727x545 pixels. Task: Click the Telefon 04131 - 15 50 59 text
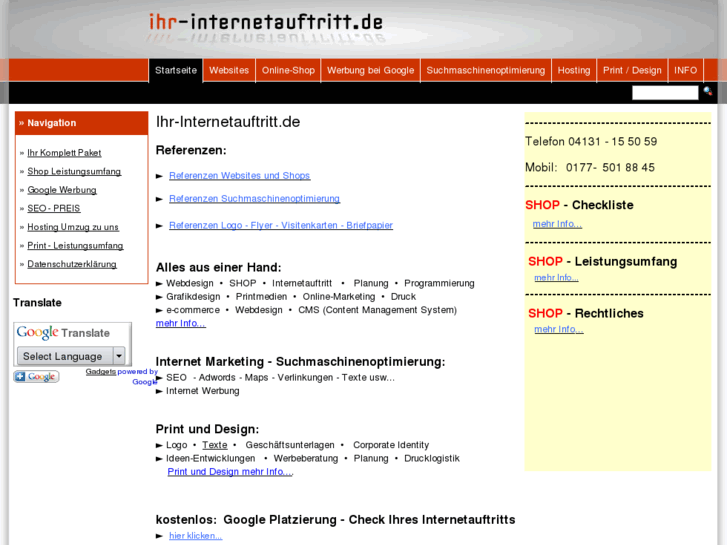(x=591, y=141)
